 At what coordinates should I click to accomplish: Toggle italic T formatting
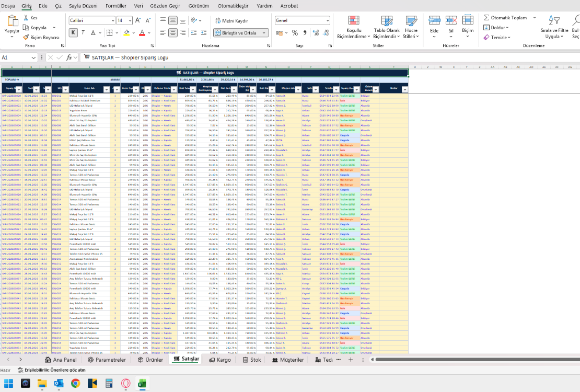[83, 32]
